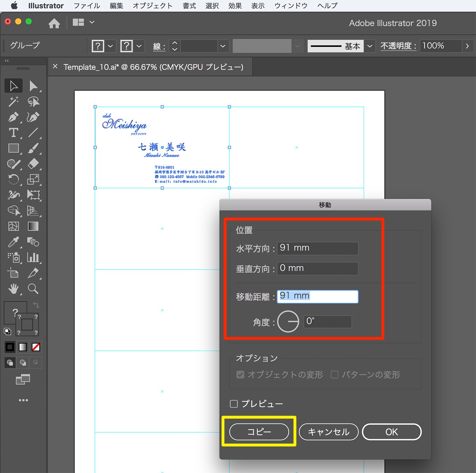The image size is (476, 473).
Task: Click the キャンセル button
Action: [329, 432]
